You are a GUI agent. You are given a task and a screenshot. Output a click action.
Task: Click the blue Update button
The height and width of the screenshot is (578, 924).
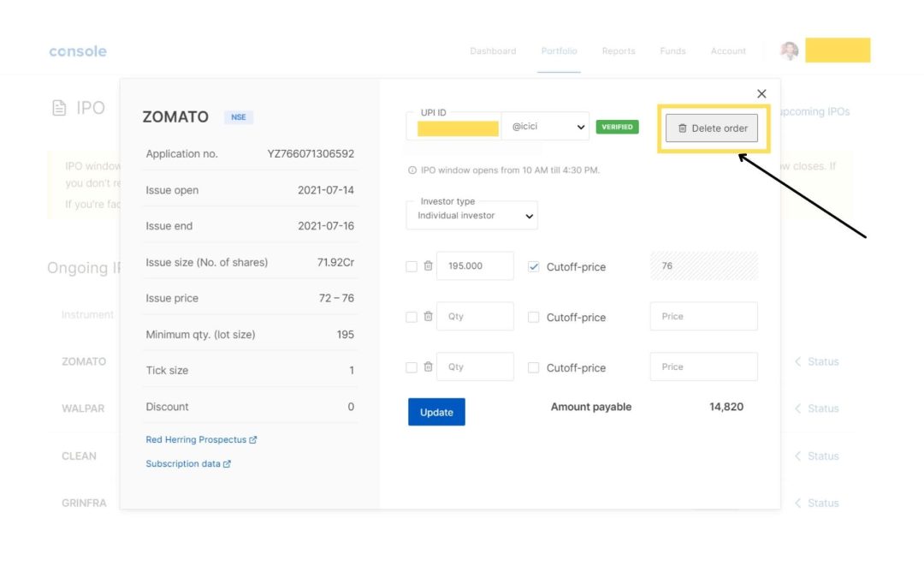[436, 412]
